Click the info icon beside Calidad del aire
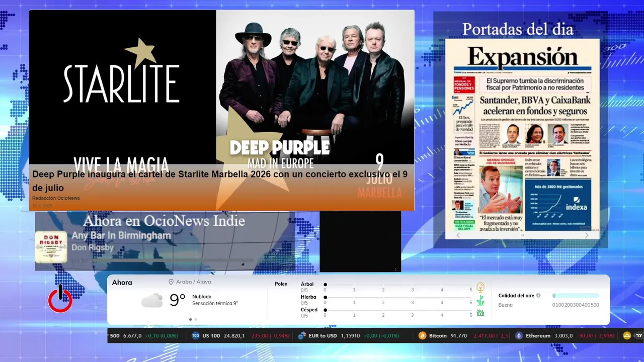 (538, 296)
